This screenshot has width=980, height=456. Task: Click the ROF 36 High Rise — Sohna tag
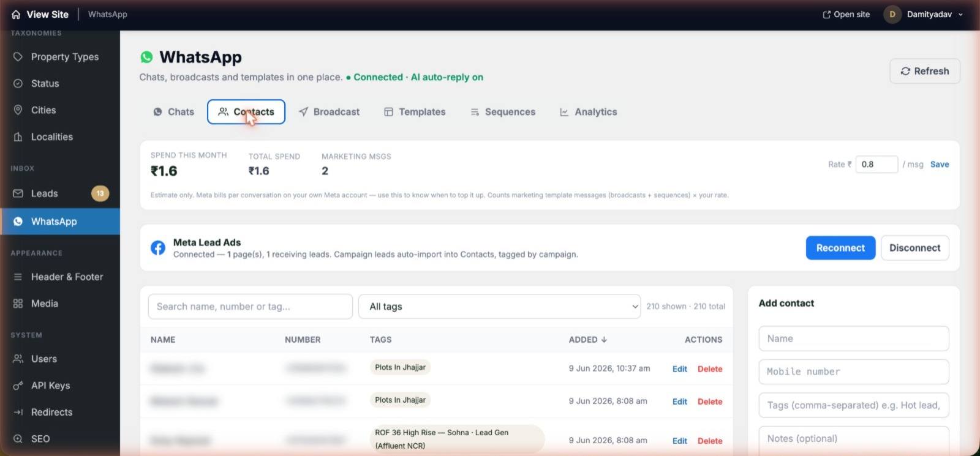(457, 439)
